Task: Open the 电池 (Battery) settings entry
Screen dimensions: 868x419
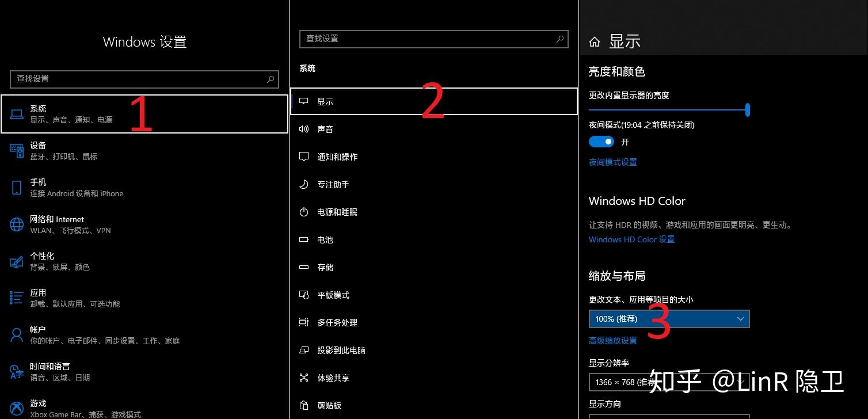Action: point(325,239)
